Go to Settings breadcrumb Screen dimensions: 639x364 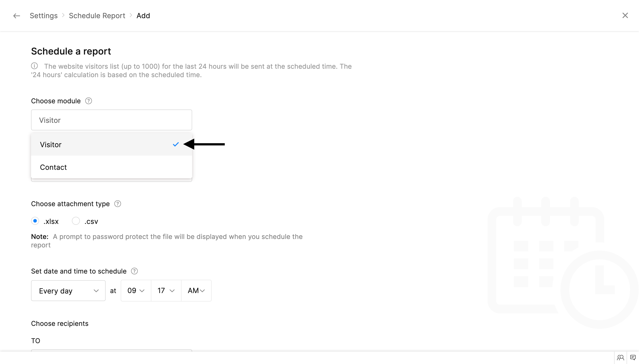[43, 16]
